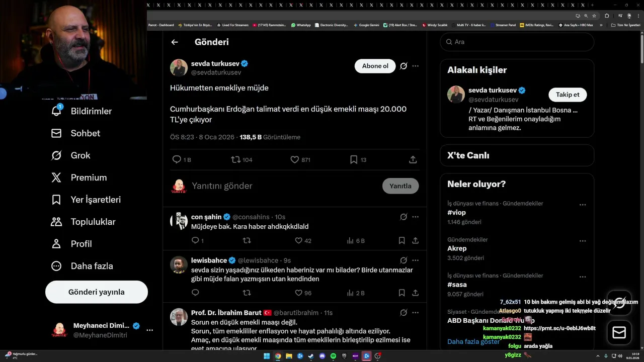Click Daha fazla göster under trends
644x362 pixels.
(473, 342)
